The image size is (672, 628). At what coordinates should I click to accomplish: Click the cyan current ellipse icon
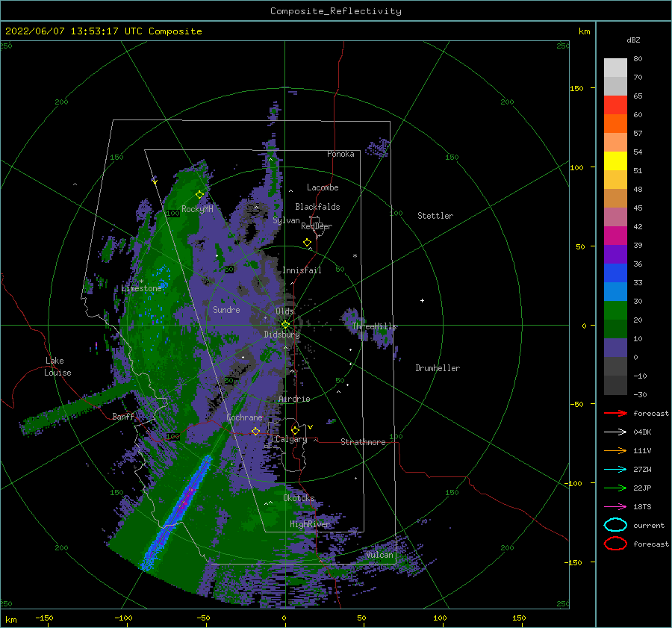tap(615, 525)
